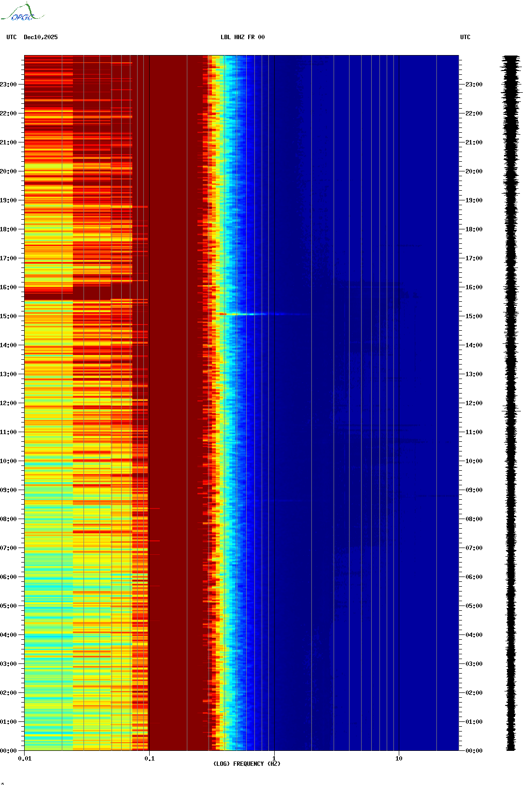Click the 12:00 label on left time axis
Screen dimensions: 532x789
[x=8, y=403]
